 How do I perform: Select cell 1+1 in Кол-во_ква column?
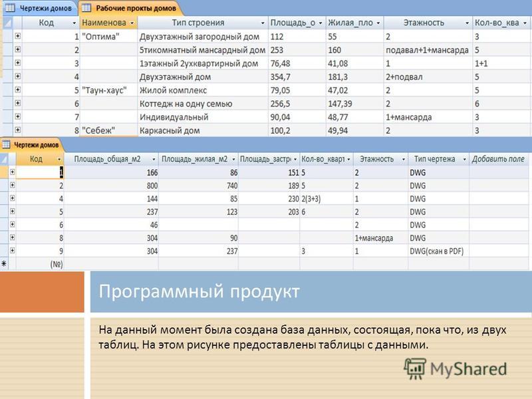[501, 63]
